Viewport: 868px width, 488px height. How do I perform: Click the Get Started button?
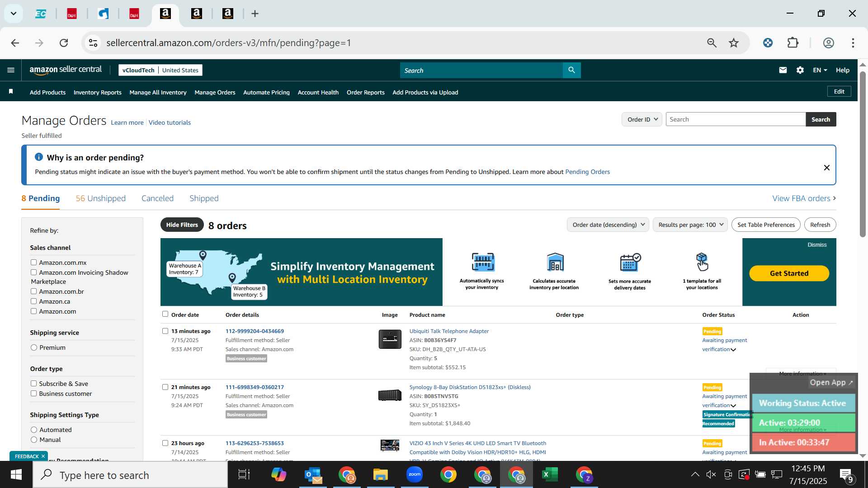point(789,273)
